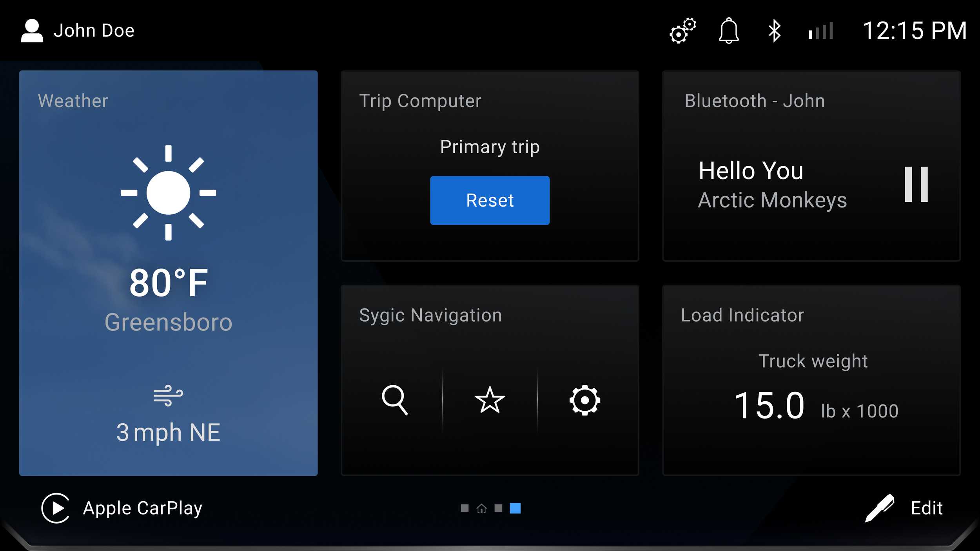Open the Weather widget for Greensboro
The image size is (980, 551).
tap(168, 273)
